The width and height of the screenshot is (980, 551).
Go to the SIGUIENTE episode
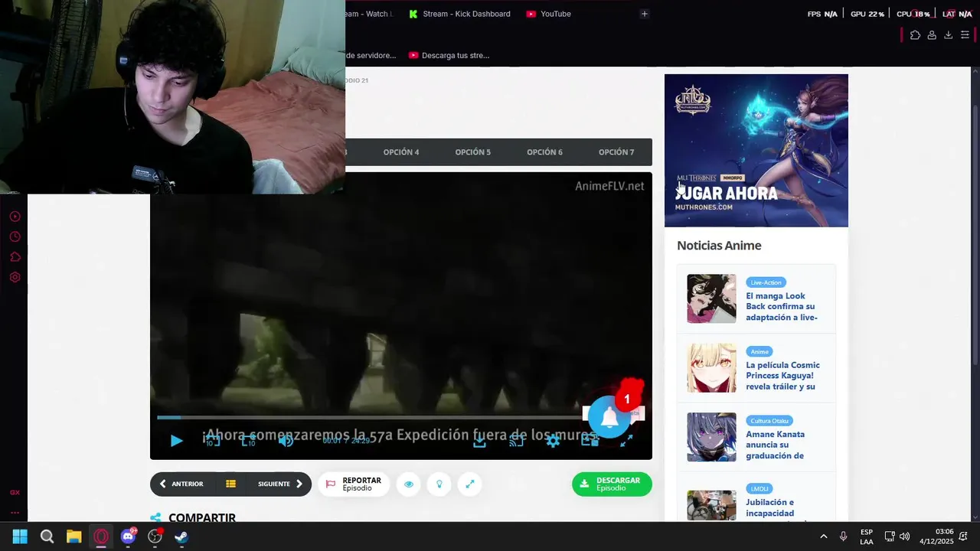[x=280, y=484]
